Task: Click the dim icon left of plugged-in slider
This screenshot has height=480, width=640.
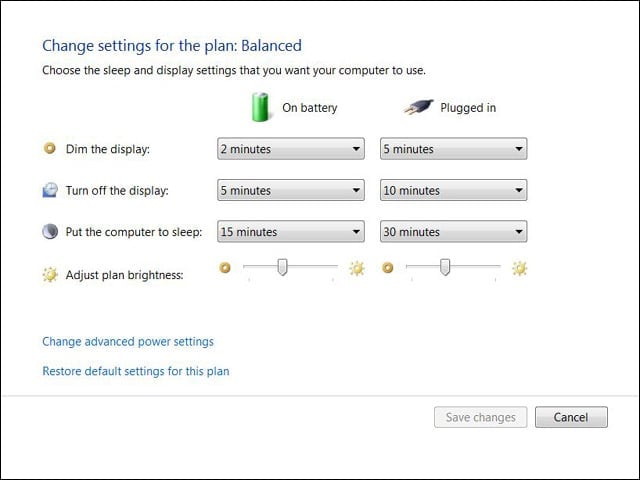Action: coord(388,268)
